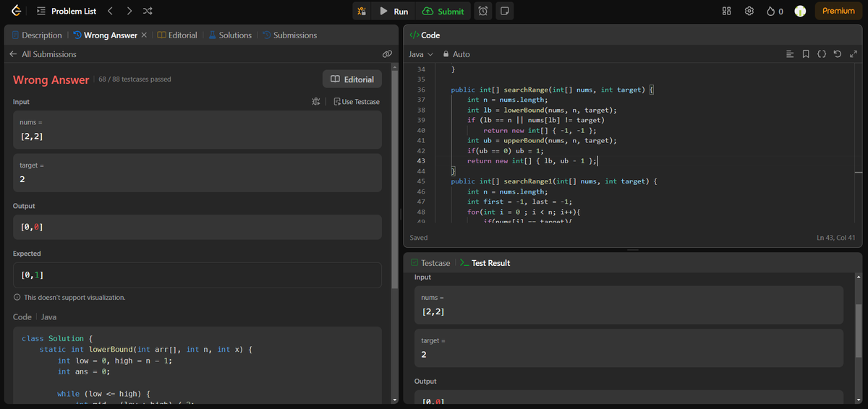Reset code to default undo icon
The width and height of the screenshot is (868, 409).
pos(838,54)
